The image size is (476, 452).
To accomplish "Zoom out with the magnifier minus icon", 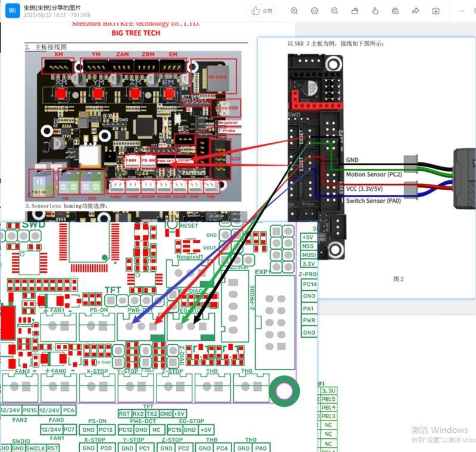I will (x=335, y=11).
